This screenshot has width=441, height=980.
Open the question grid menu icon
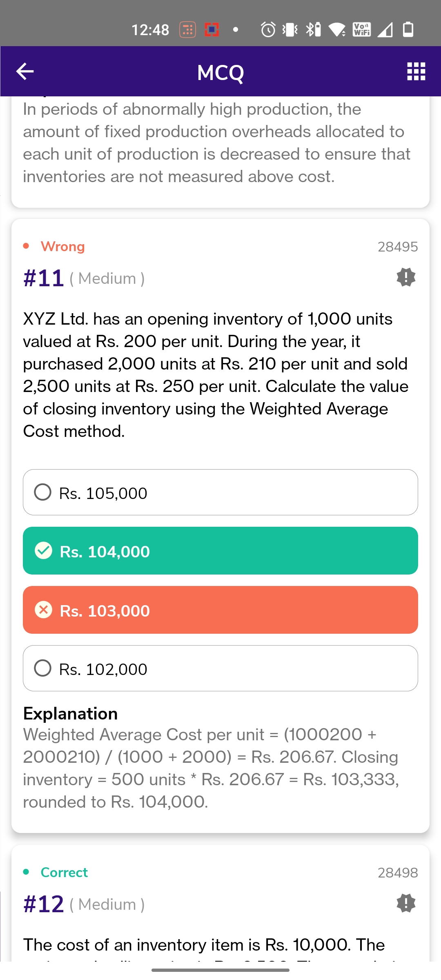click(x=416, y=71)
